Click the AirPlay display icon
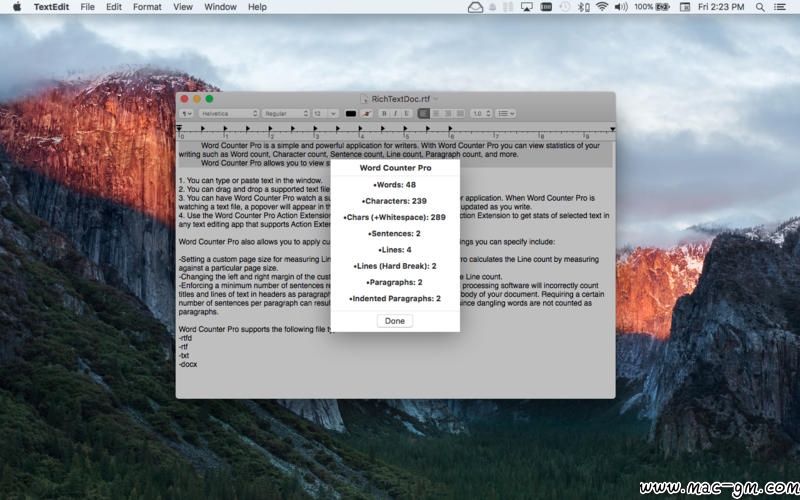The width and height of the screenshot is (800, 500). (527, 7)
